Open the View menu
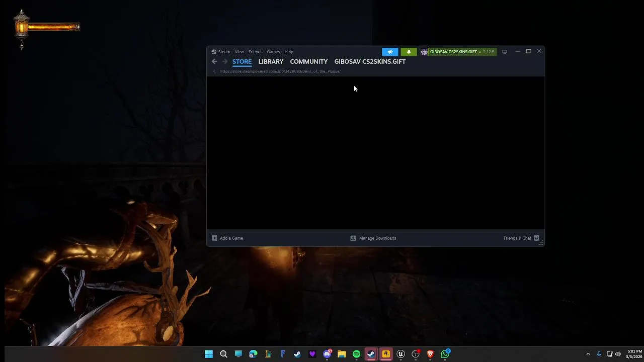 pyautogui.click(x=239, y=52)
